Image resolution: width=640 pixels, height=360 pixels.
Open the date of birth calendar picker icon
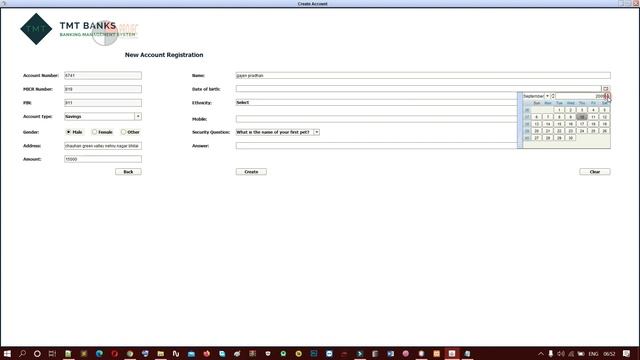coord(606,89)
